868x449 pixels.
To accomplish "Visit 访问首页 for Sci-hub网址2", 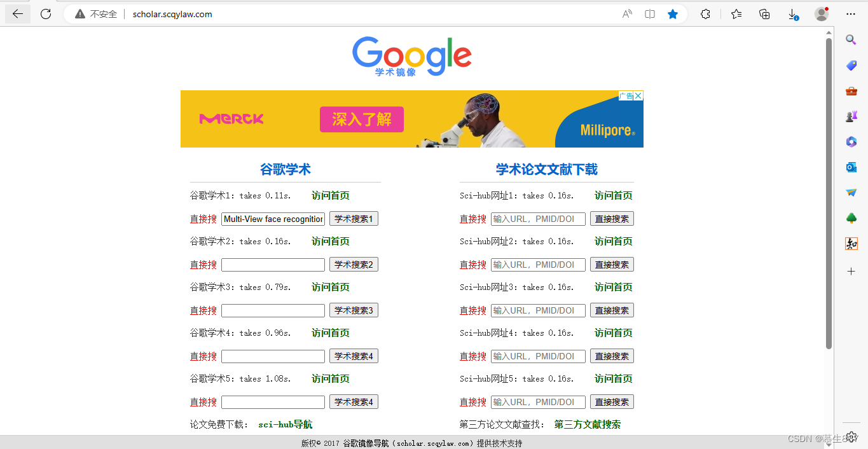I will click(x=614, y=242).
